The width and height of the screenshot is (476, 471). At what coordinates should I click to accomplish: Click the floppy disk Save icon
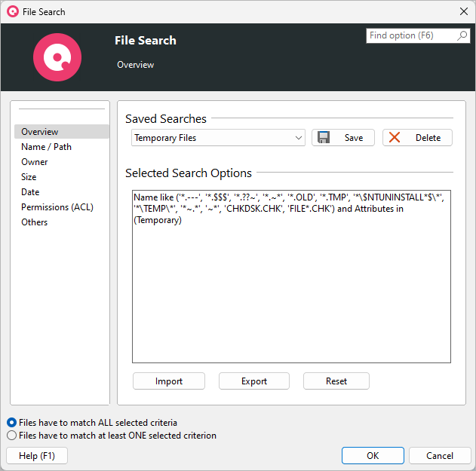(324, 138)
